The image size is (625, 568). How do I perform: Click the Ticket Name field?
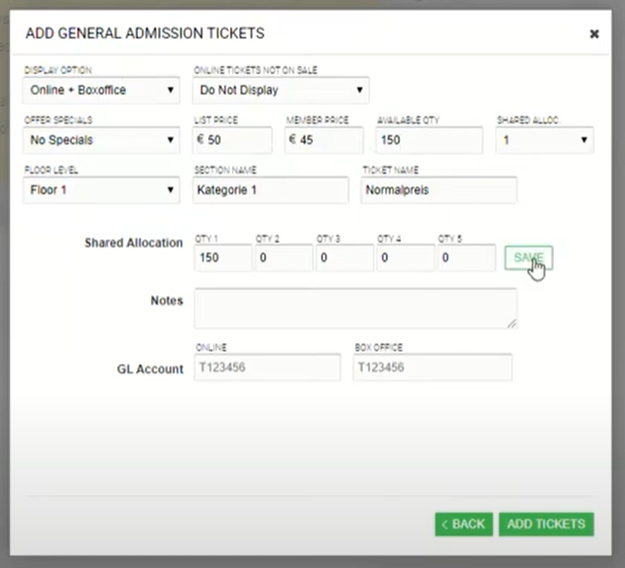(x=438, y=190)
